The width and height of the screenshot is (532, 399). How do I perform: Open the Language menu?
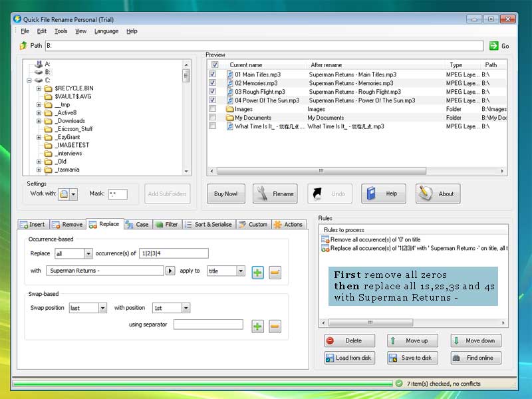[106, 31]
